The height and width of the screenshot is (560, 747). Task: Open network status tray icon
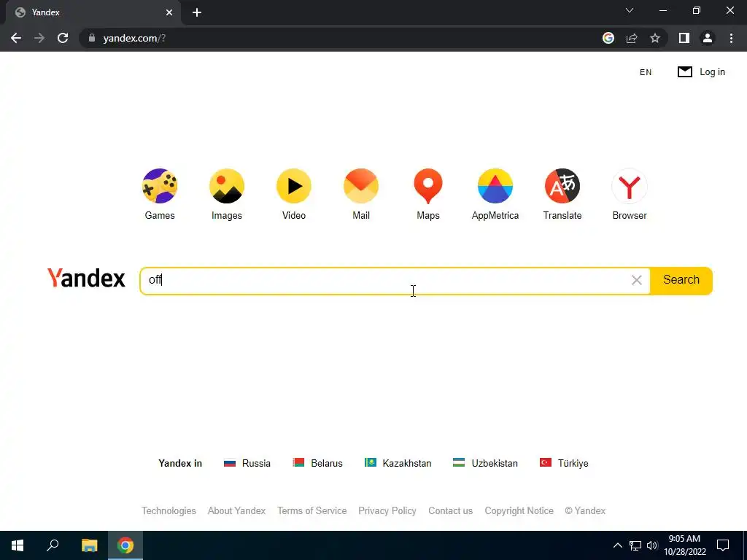pos(635,545)
